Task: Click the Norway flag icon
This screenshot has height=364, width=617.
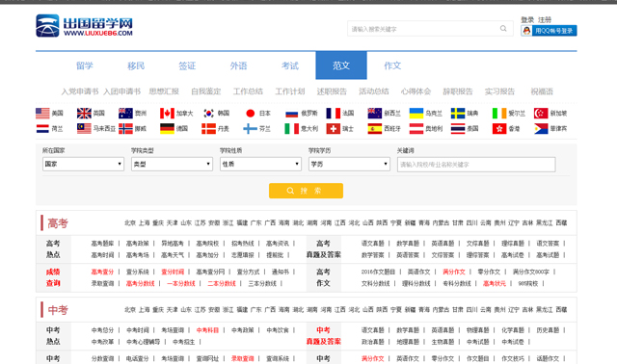Action: click(125, 128)
